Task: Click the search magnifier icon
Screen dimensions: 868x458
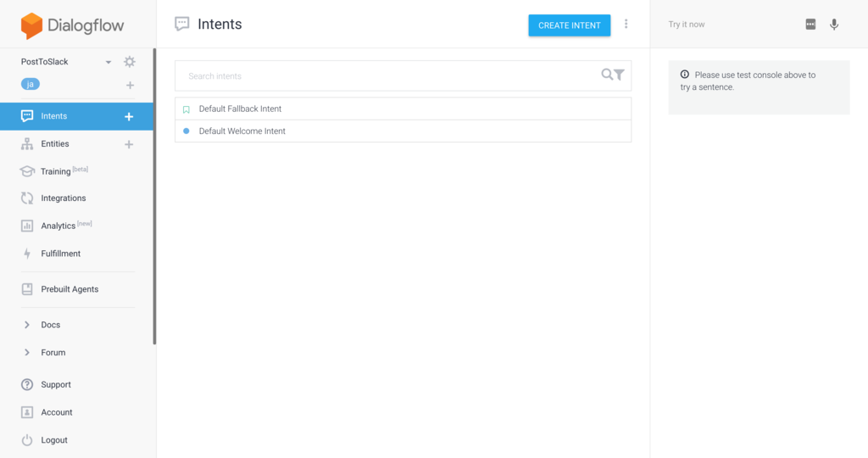Action: click(x=607, y=74)
